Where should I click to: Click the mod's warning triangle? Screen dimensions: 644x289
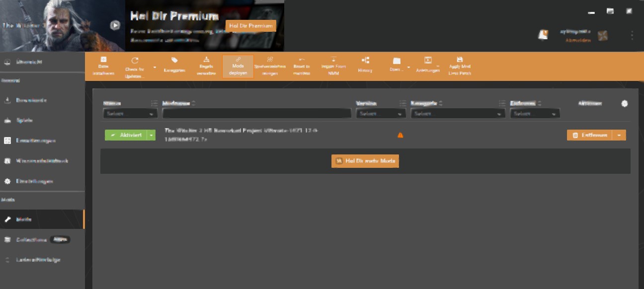(x=400, y=134)
